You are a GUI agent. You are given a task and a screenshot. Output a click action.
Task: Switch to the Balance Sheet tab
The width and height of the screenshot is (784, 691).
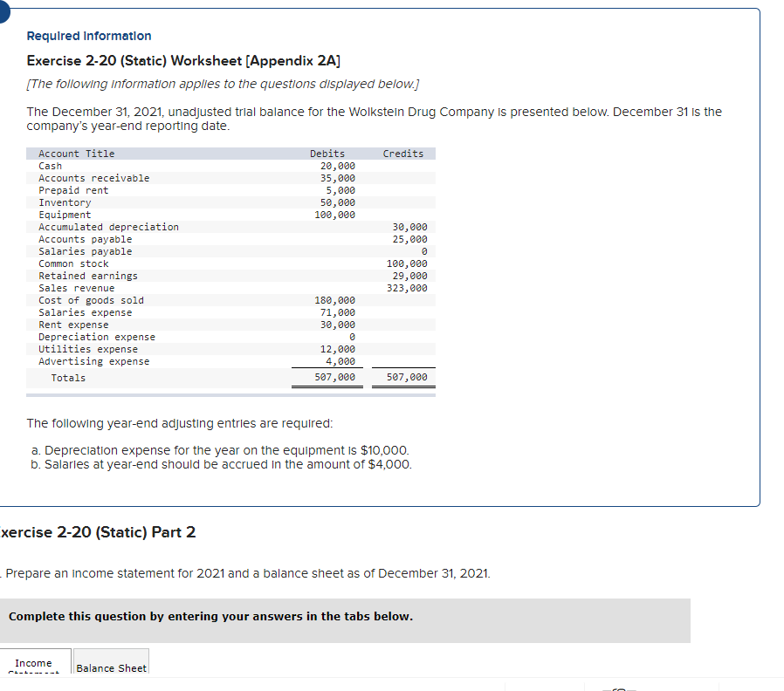tap(111, 667)
